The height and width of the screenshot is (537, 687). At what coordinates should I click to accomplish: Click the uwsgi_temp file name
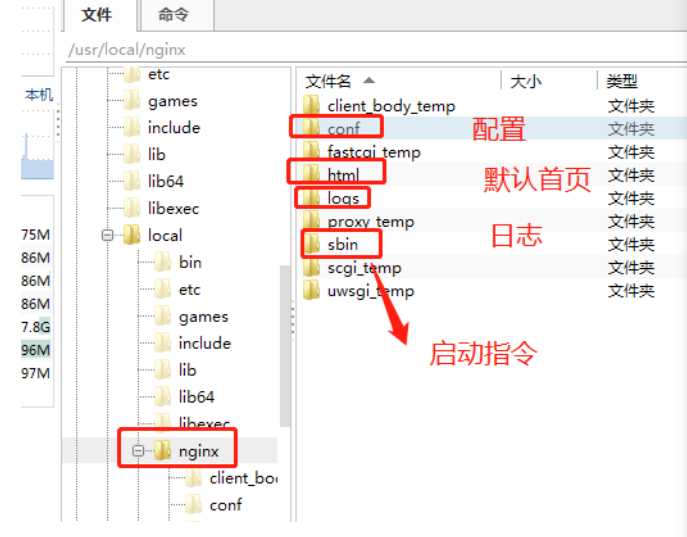click(371, 291)
